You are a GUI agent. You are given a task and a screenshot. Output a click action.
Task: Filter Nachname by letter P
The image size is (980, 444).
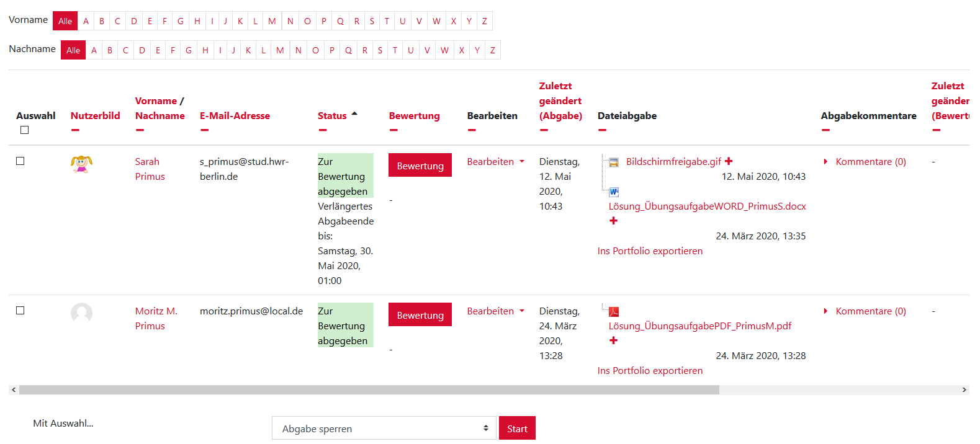[332, 50]
